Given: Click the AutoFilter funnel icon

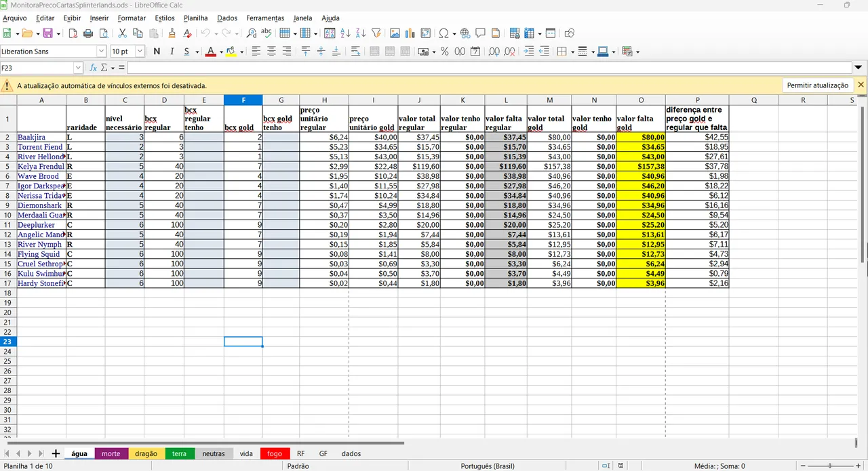Looking at the screenshot, I should [376, 33].
